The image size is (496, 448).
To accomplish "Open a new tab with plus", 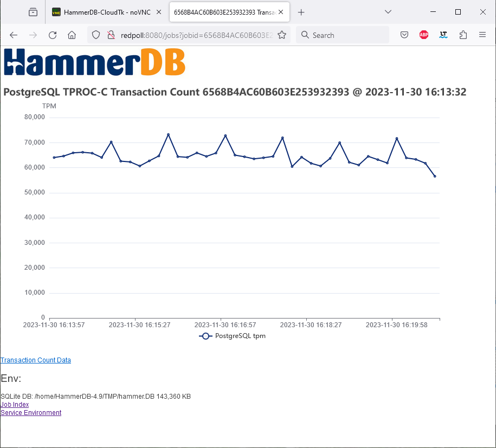I will click(x=301, y=12).
